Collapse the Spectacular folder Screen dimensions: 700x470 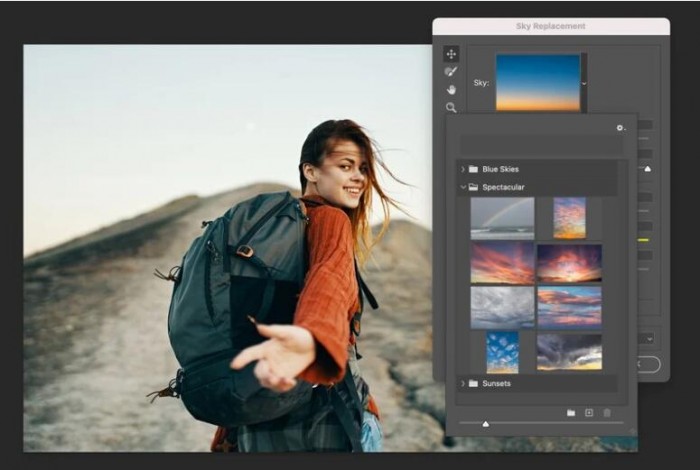(x=463, y=187)
